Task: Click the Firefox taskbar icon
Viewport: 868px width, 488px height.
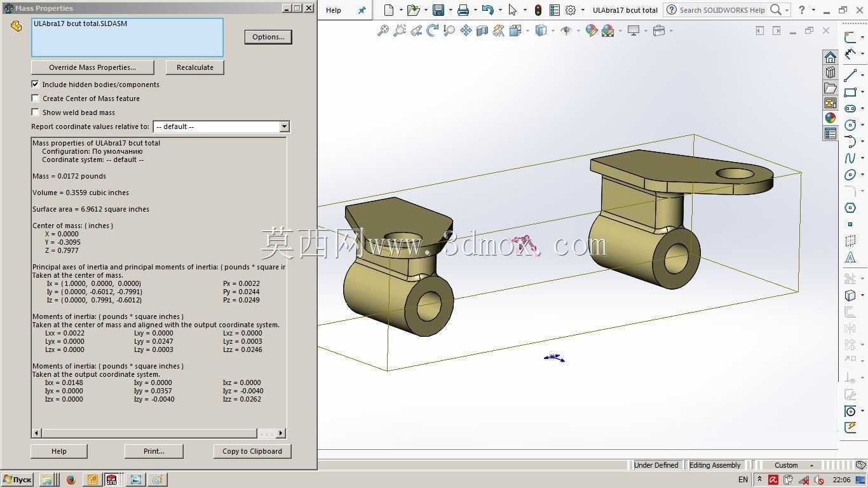Action: coord(71,480)
